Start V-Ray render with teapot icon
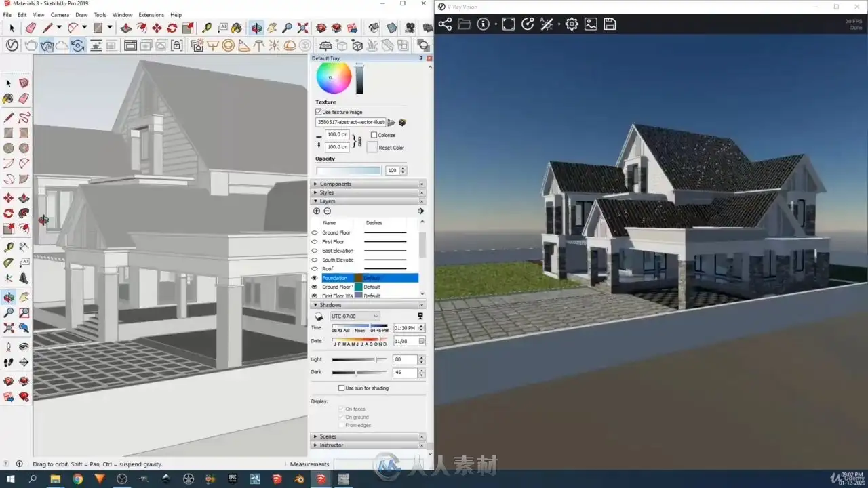 [x=31, y=45]
